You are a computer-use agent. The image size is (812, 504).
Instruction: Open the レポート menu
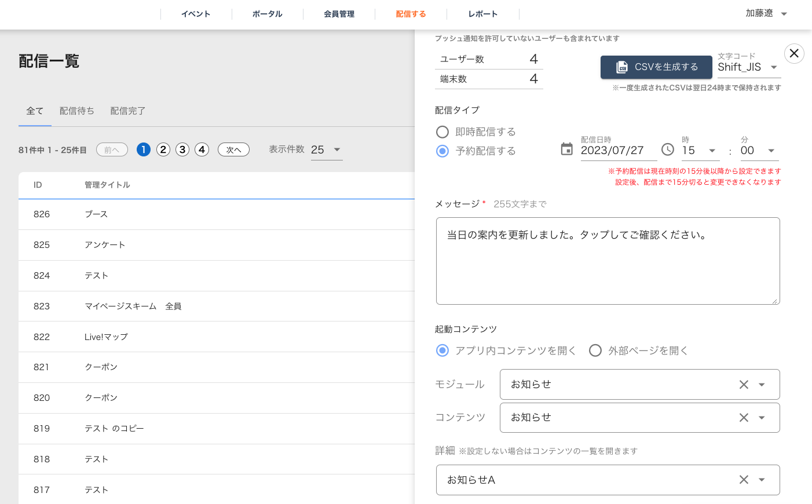pyautogui.click(x=482, y=14)
